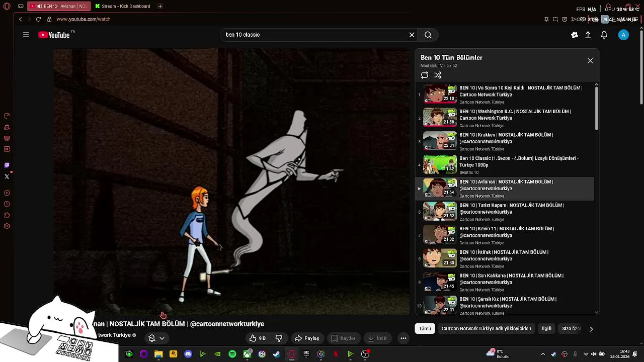Play Uzaylı Dönüşümleri playlist video thumbnail
This screenshot has height=362, width=644.
click(x=440, y=164)
